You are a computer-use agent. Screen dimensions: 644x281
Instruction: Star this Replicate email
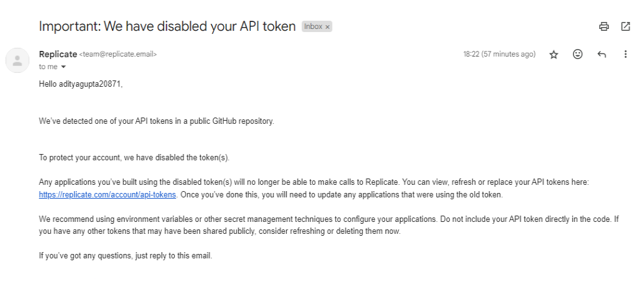553,55
